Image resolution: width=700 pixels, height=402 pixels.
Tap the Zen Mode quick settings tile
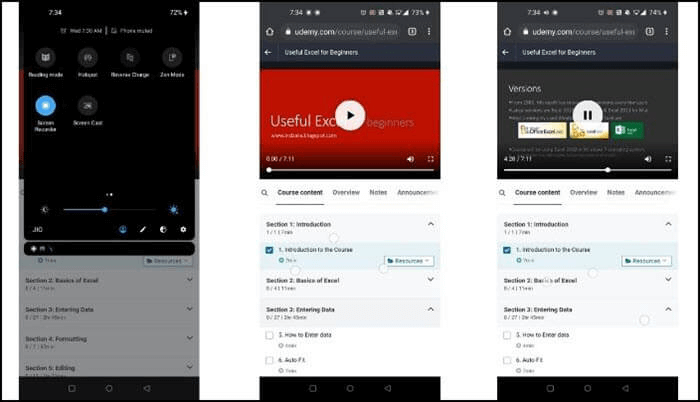tap(172, 58)
